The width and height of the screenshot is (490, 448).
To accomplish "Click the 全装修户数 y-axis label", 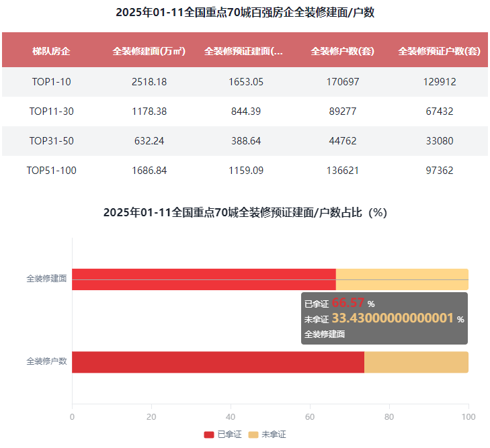I will click(46, 361).
